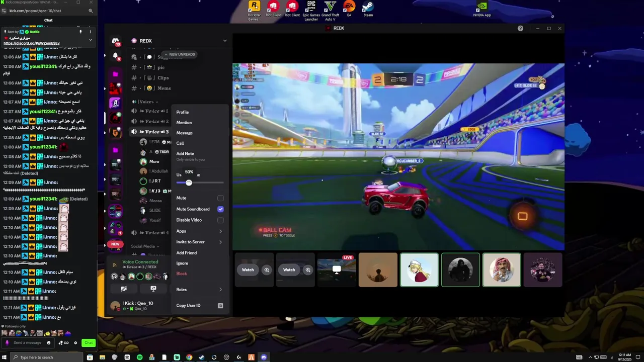Click the red NEW badge in server list

(x=115, y=244)
